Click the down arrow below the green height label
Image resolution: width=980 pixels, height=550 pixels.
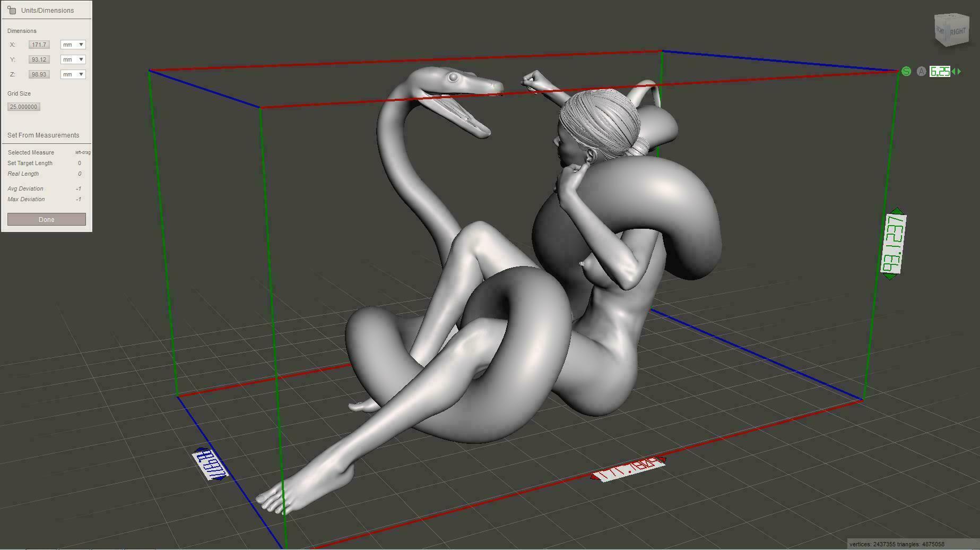click(890, 276)
